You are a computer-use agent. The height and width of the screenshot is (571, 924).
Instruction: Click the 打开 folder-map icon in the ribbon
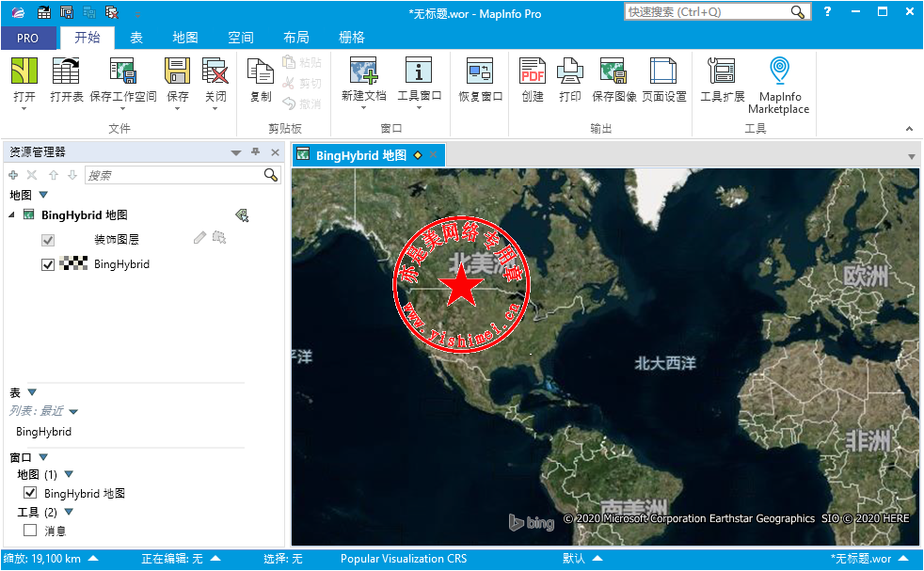24,71
